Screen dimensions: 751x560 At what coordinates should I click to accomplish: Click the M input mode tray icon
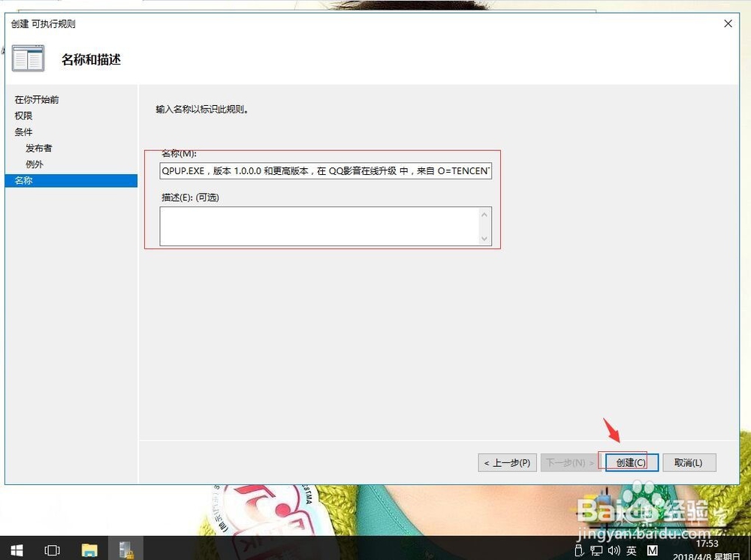click(652, 550)
